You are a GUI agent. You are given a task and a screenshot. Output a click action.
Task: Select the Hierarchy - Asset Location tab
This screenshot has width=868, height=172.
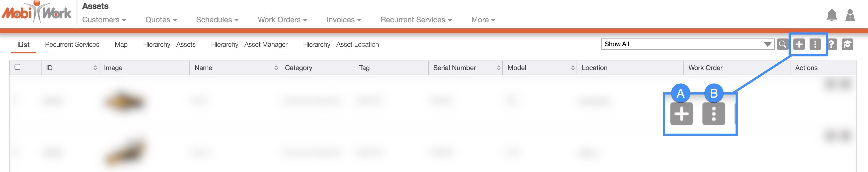[x=341, y=45]
